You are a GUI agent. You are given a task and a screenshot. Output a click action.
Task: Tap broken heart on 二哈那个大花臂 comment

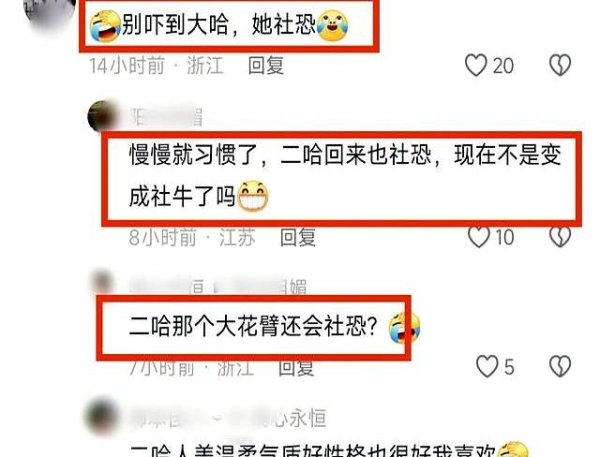click(560, 366)
